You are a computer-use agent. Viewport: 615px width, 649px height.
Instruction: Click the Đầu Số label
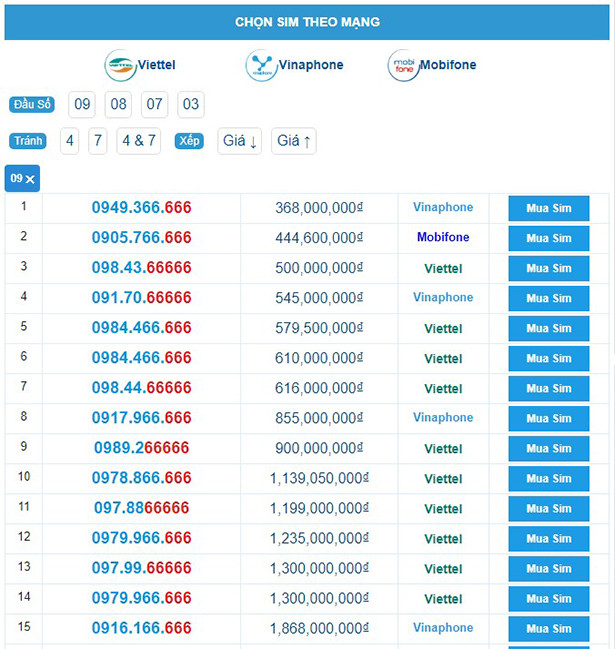[x=32, y=104]
